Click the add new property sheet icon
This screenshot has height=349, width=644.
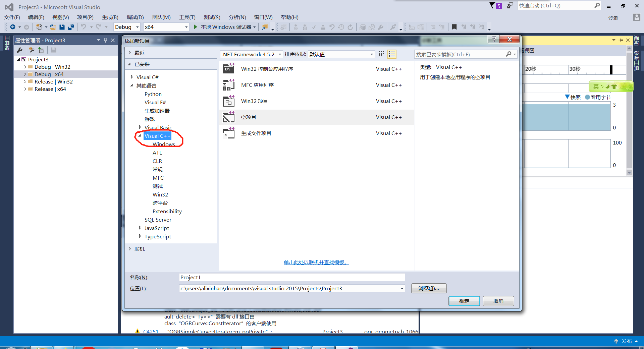[x=32, y=50]
